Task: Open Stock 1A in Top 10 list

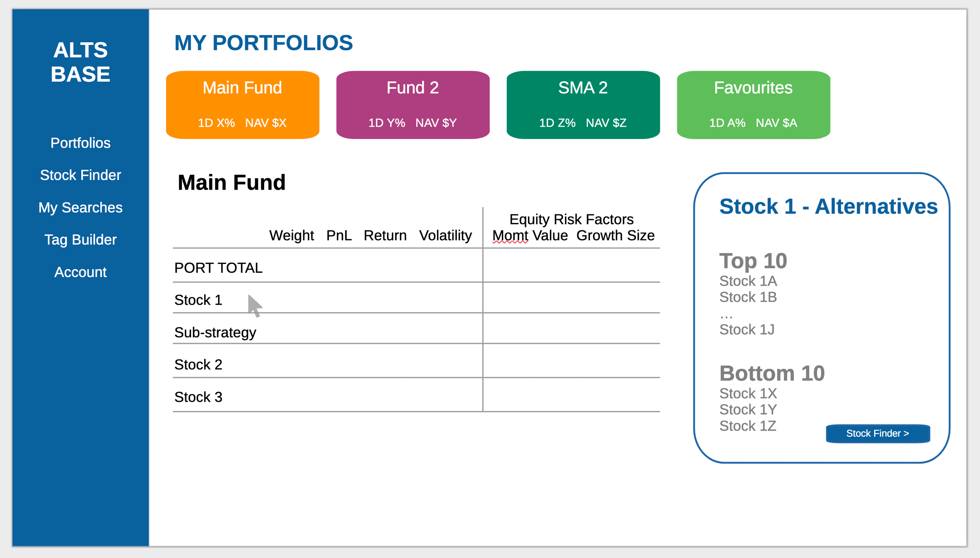Action: click(748, 281)
